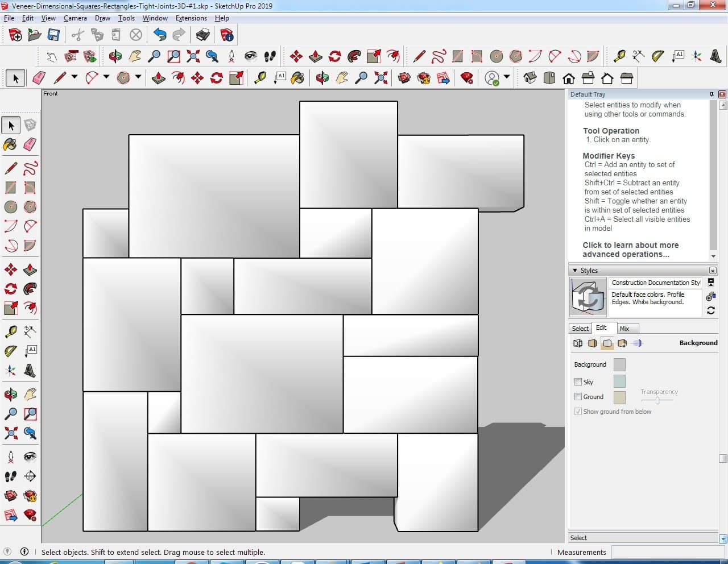Screen dimensions: 728x564
Task: Switch to the Mix tab
Action: (624, 329)
